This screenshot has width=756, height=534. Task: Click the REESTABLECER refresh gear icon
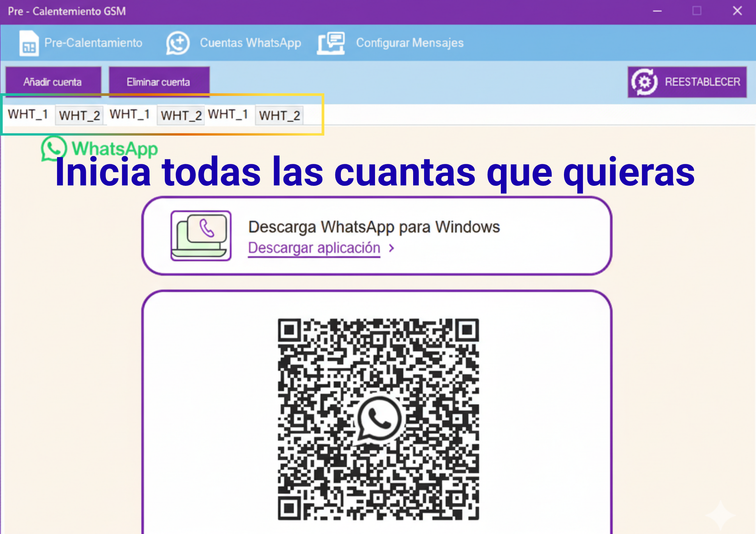(645, 81)
